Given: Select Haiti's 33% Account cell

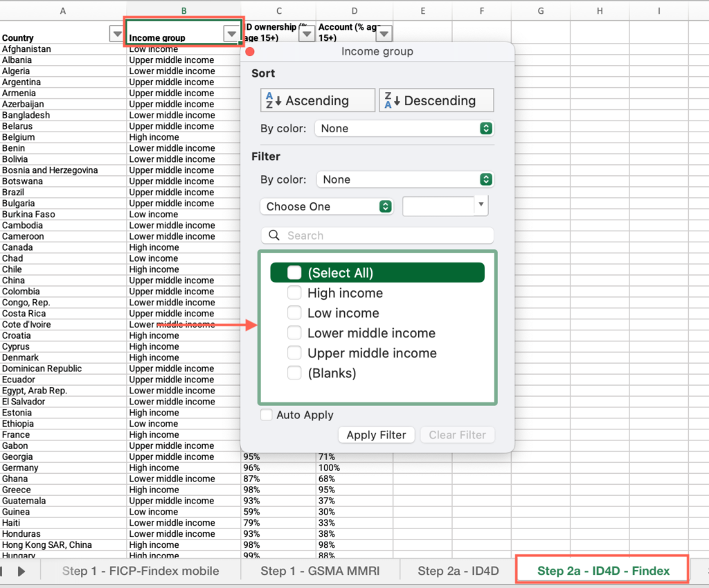Looking at the screenshot, I should (x=354, y=523).
